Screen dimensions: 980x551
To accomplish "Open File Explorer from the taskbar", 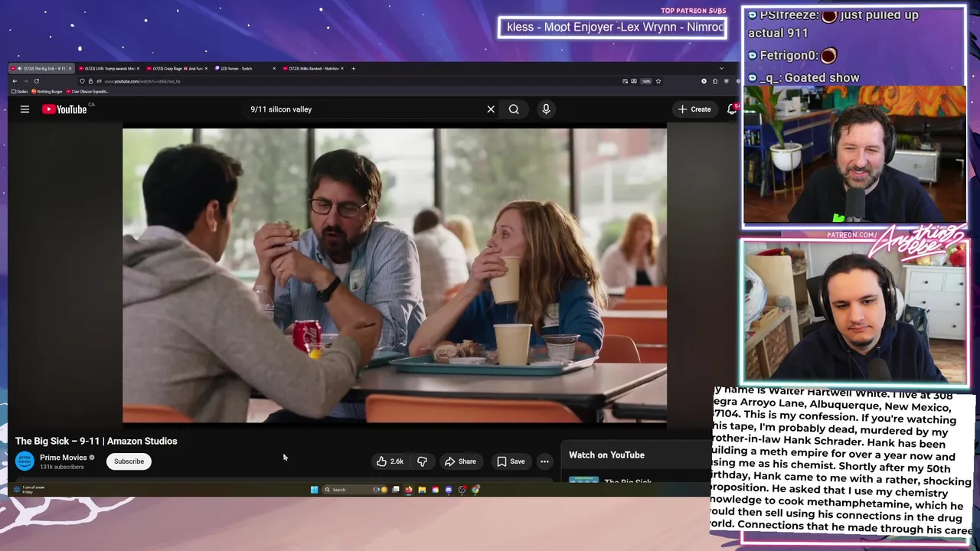I will (422, 490).
